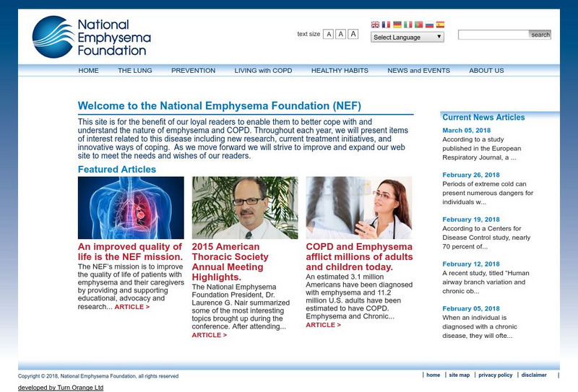Click the footer disclaimer link

534,375
